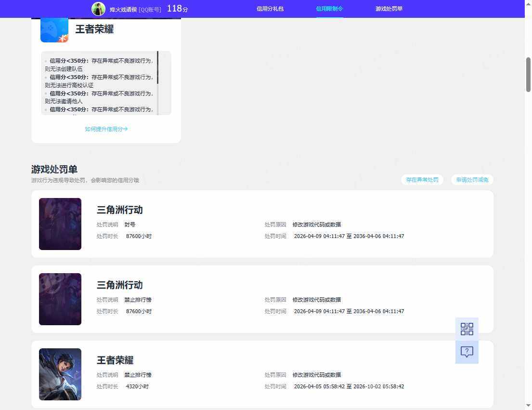Open the QR code floating icon
532x410 pixels.
467,329
